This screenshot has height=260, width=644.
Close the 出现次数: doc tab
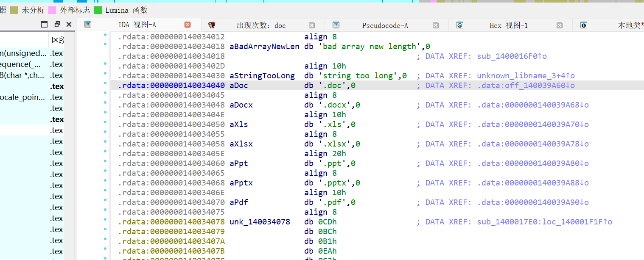[x=312, y=25]
